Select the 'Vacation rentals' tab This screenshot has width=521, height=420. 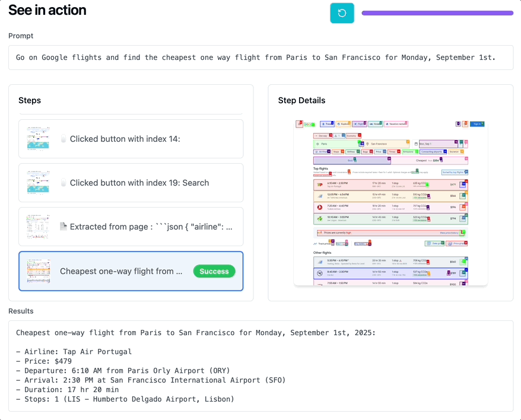[x=396, y=124]
